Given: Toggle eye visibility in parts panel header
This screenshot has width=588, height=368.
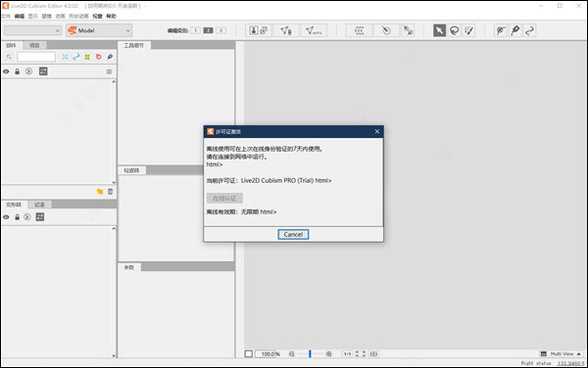Looking at the screenshot, I should pos(7,71).
